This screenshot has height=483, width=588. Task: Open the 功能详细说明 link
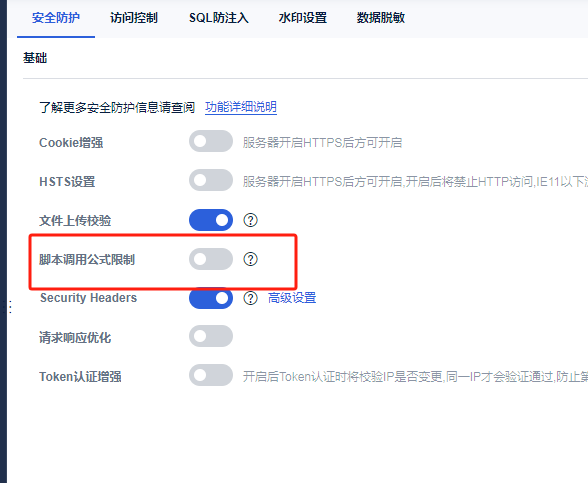pos(241,107)
